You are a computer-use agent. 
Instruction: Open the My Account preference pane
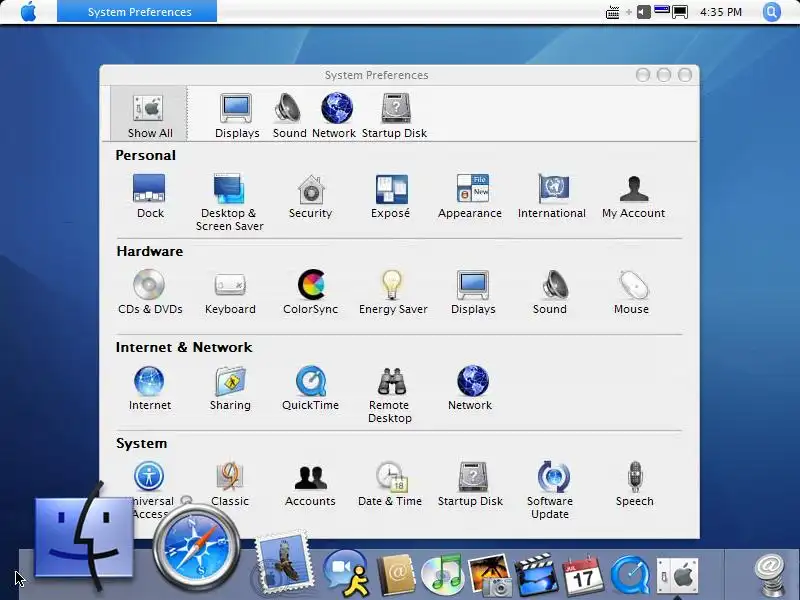pos(634,196)
